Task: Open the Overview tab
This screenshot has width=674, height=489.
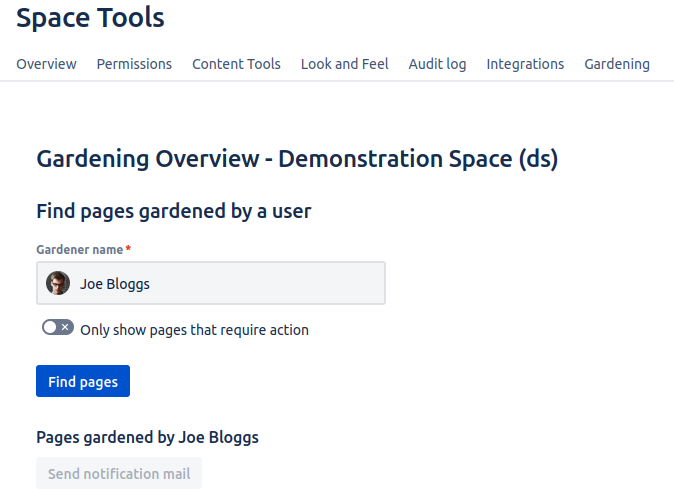Action: [46, 64]
